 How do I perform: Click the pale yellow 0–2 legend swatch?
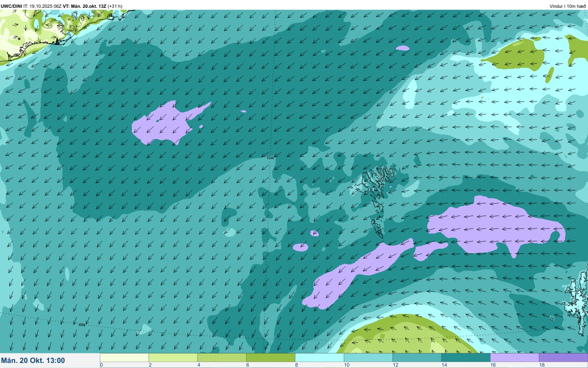pos(124,357)
